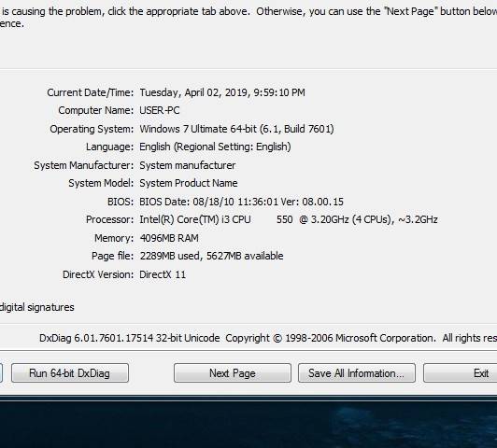Toggle the digital signatures checkbox label
The width and height of the screenshot is (497, 448).
point(36,307)
